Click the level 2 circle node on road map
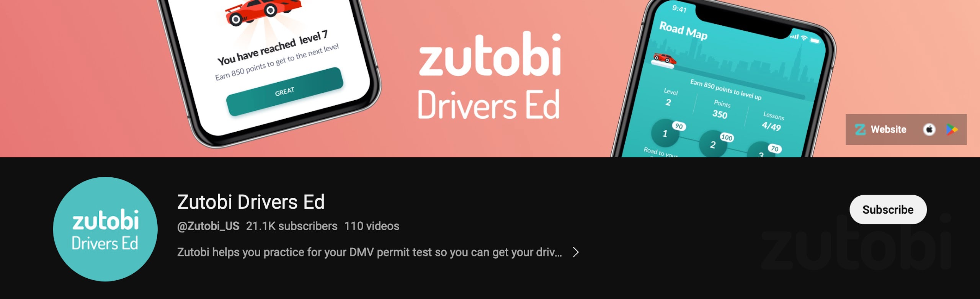This screenshot has height=299, width=980. click(x=713, y=144)
